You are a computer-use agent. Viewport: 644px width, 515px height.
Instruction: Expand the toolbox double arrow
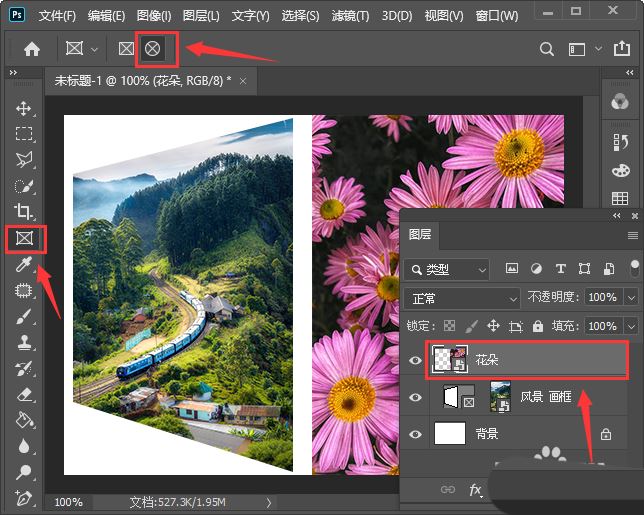pos(13,73)
